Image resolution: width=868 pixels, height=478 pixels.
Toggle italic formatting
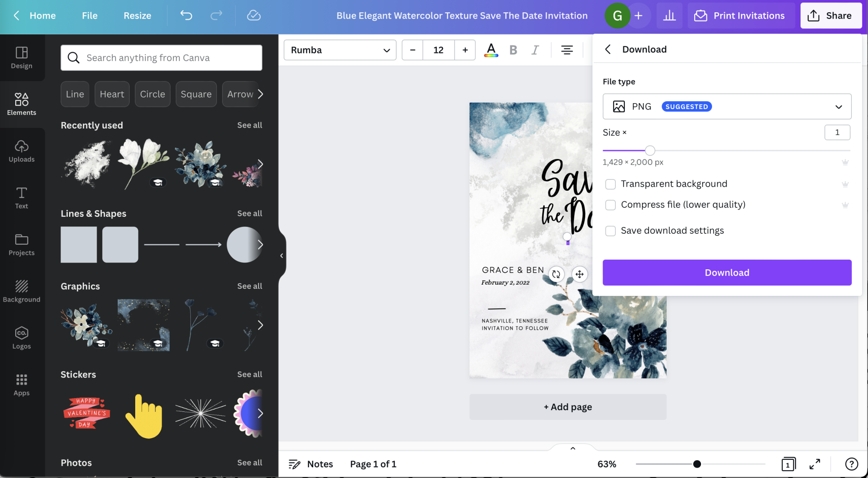point(535,50)
